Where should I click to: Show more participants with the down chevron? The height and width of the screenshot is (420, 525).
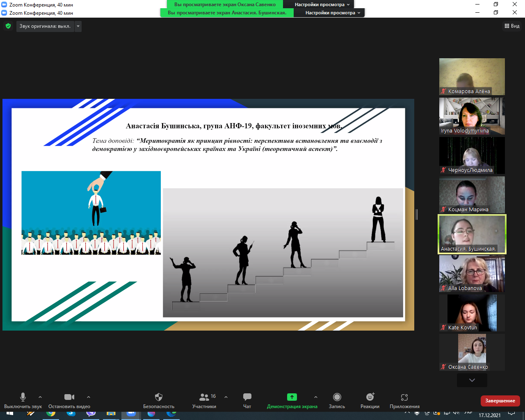coord(472,380)
